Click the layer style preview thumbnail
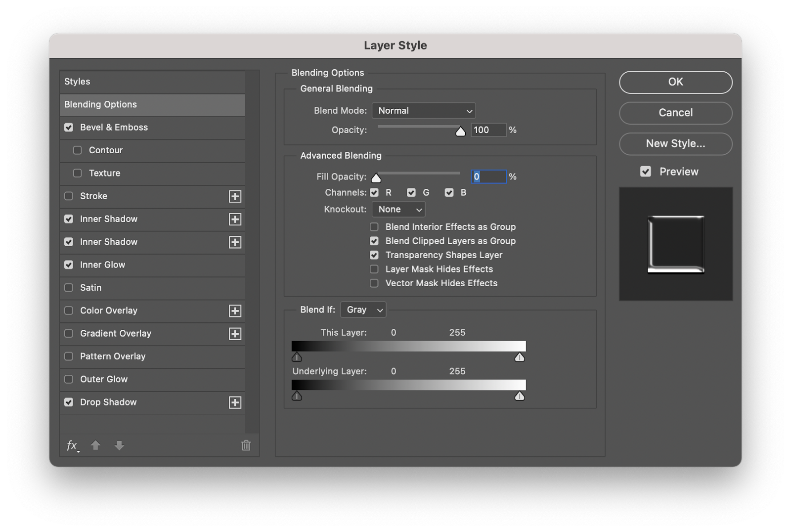 point(676,244)
